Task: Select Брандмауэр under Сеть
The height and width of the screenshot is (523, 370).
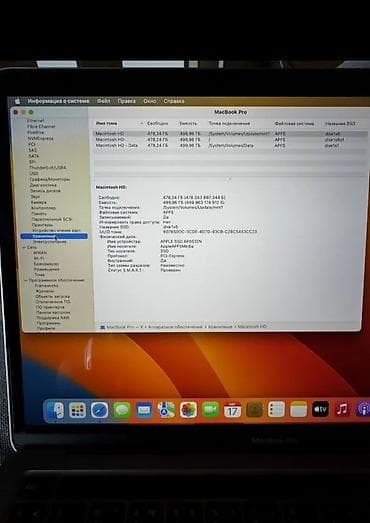Action: coord(46,264)
